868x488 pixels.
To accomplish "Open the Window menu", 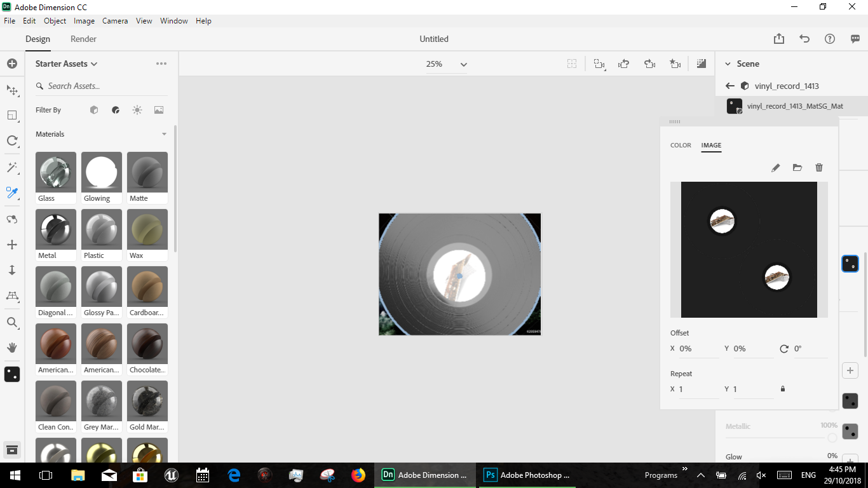I will pyautogui.click(x=173, y=21).
